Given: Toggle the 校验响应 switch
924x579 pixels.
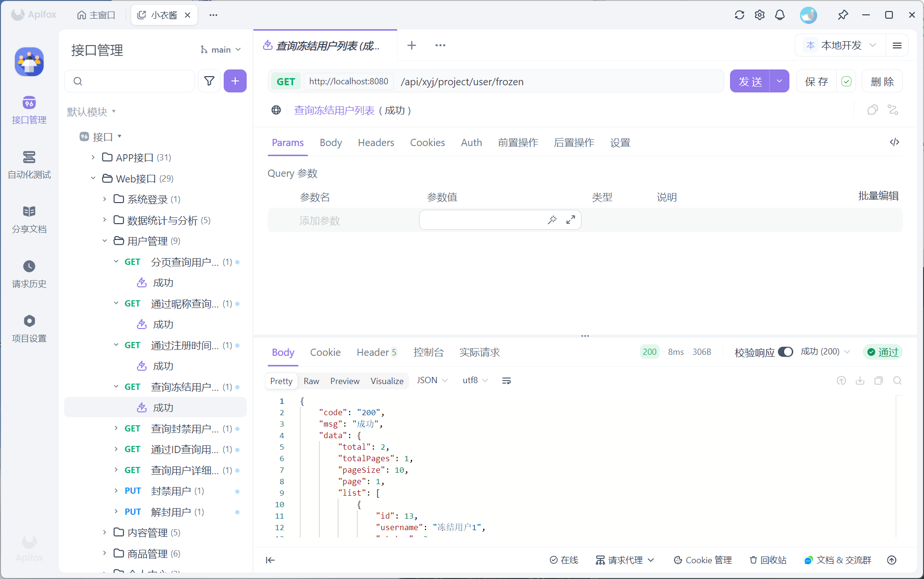Looking at the screenshot, I should (x=785, y=352).
